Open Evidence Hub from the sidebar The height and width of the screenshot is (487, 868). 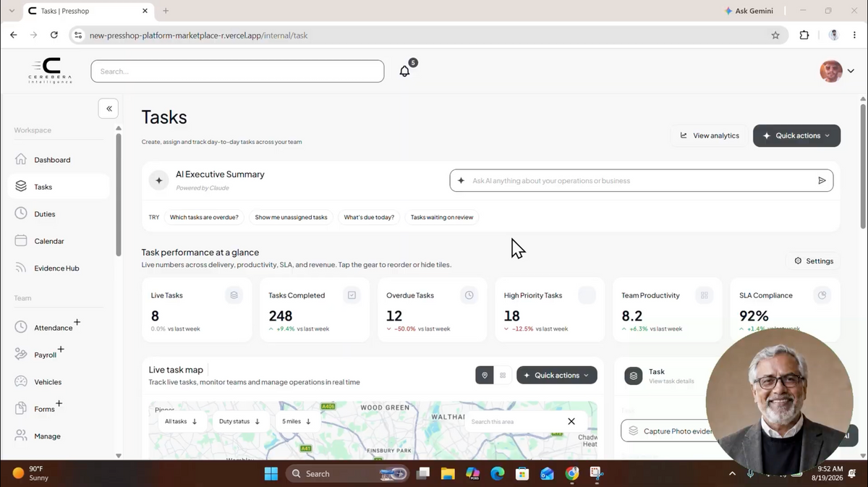(58, 268)
